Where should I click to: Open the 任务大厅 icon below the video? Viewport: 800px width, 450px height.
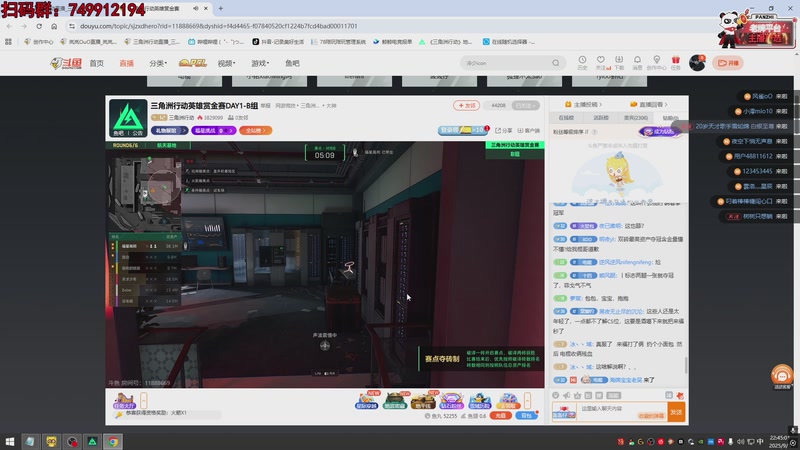pyautogui.click(x=124, y=401)
